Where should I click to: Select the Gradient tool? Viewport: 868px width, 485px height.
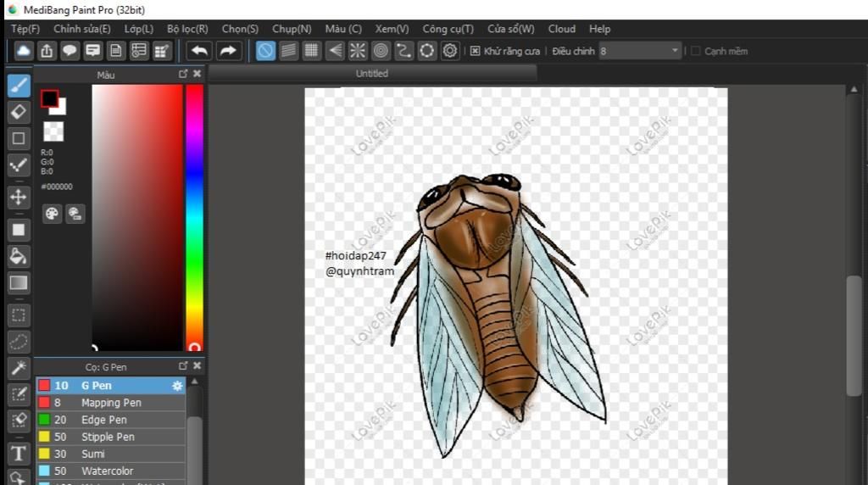pyautogui.click(x=19, y=283)
